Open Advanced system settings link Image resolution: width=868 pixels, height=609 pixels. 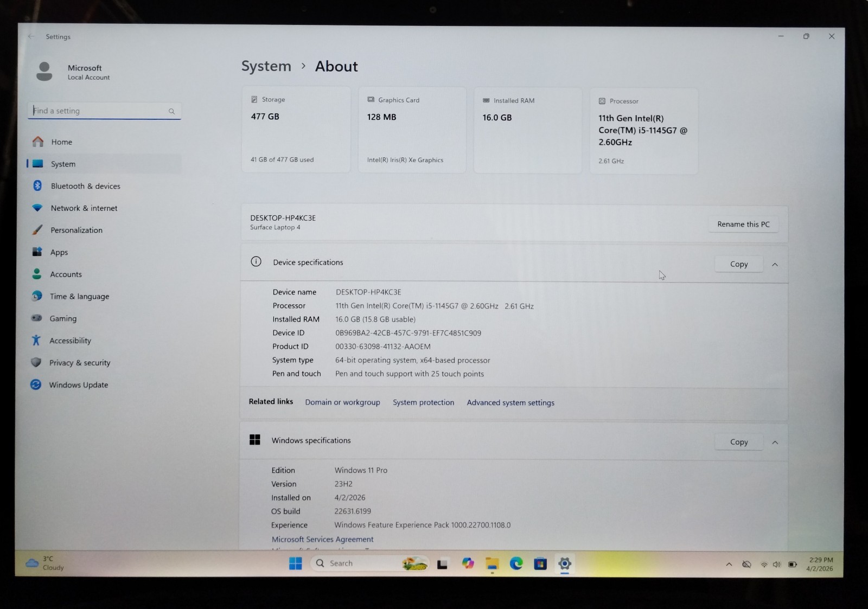(510, 402)
